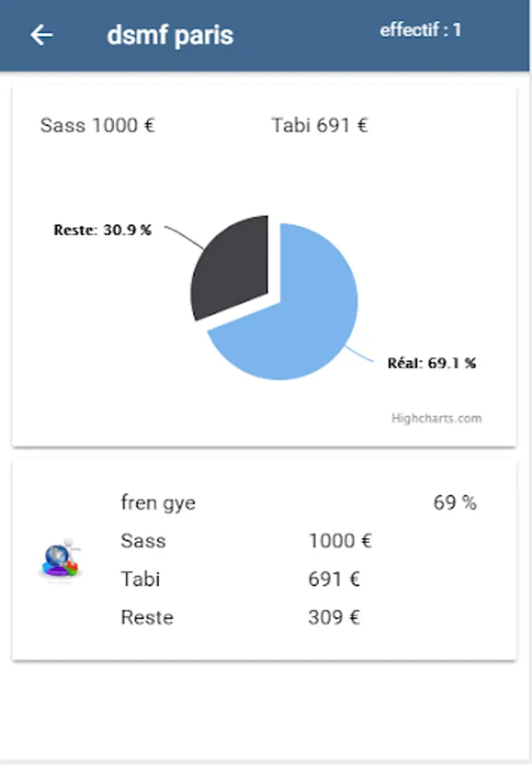Tap the 691 € amount in member card
This screenshot has width=532, height=765.
pyautogui.click(x=334, y=579)
